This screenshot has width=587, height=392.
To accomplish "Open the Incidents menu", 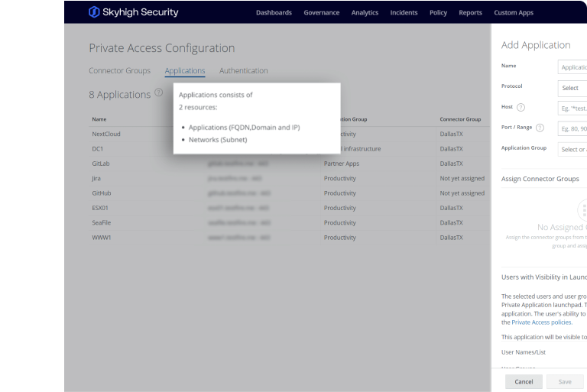I will [x=404, y=13].
